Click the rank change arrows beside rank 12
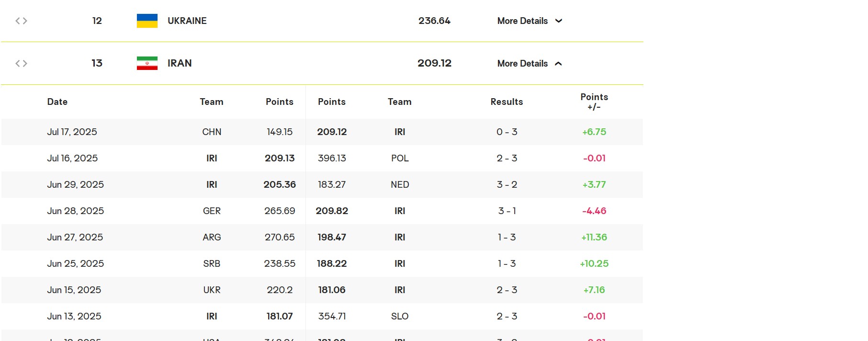868x341 pixels. 21,21
